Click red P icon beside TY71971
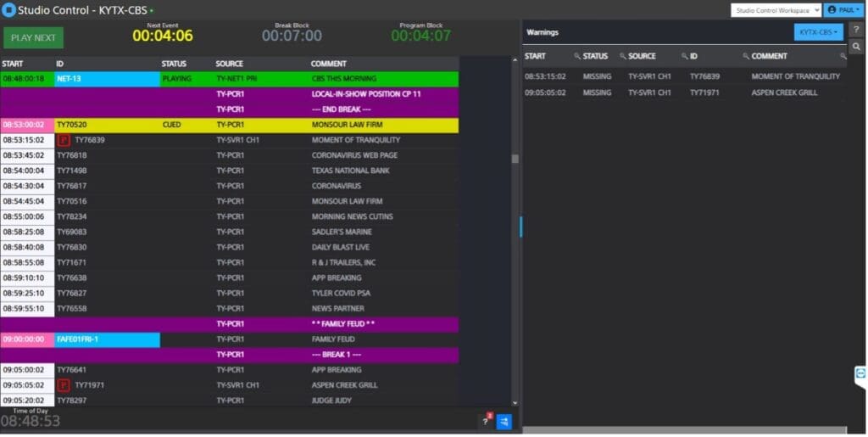The height and width of the screenshot is (437, 868). (x=63, y=385)
